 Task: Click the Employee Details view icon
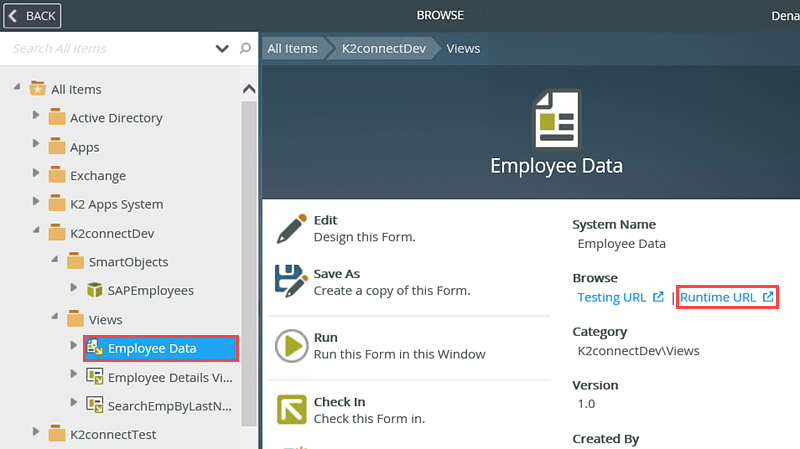coord(95,376)
